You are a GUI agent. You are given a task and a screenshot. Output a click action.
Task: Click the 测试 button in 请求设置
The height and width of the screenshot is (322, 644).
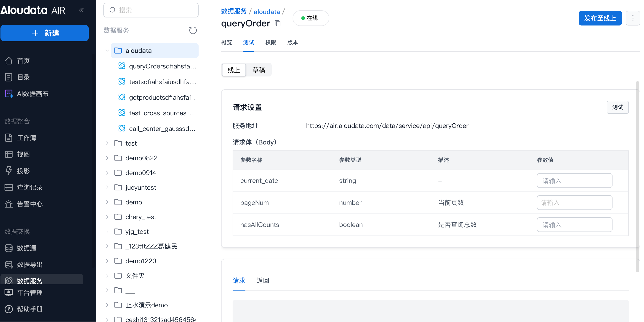point(617,107)
